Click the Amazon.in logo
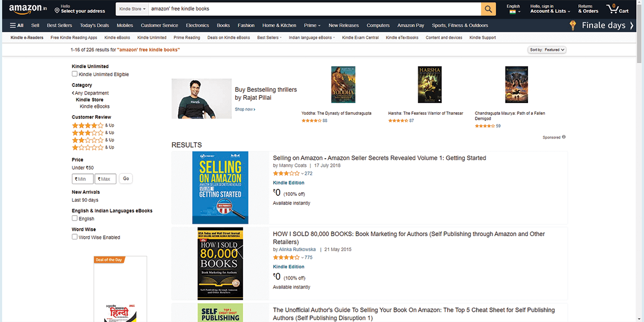Image resolution: width=644 pixels, height=322 pixels. [26, 8]
